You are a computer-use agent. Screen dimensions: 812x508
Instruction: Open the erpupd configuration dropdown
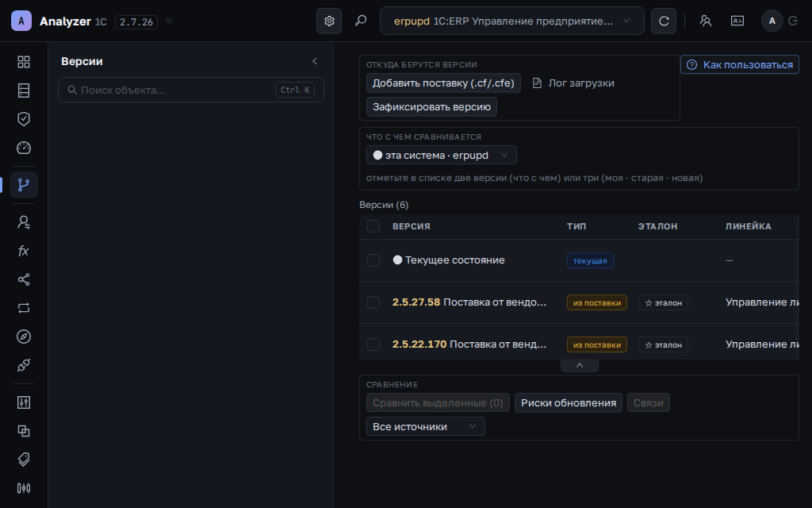click(x=512, y=21)
